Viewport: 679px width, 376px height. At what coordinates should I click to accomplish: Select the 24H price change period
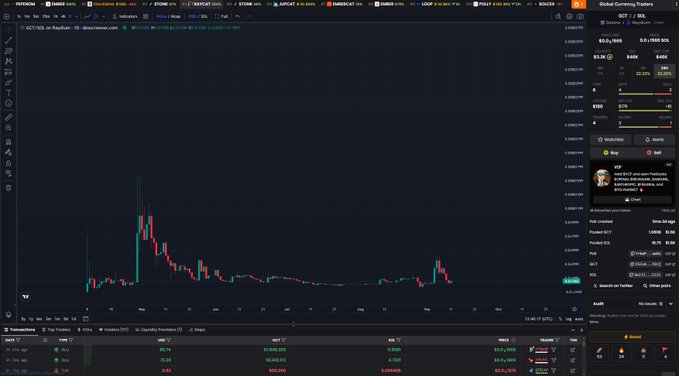(664, 71)
